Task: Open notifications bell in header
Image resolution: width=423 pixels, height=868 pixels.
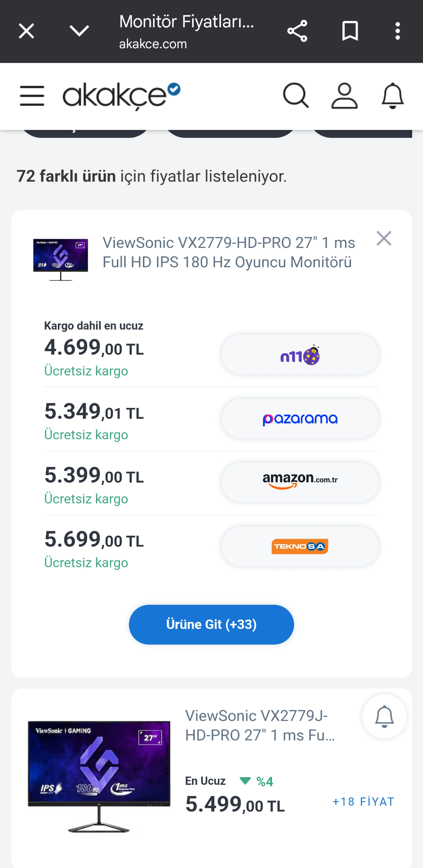Action: click(x=392, y=96)
